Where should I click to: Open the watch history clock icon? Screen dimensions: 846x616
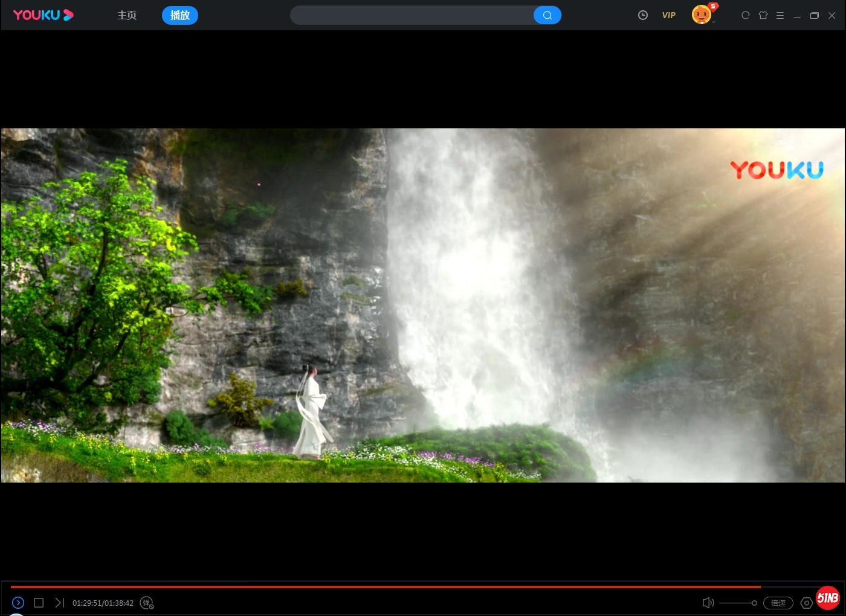643,15
